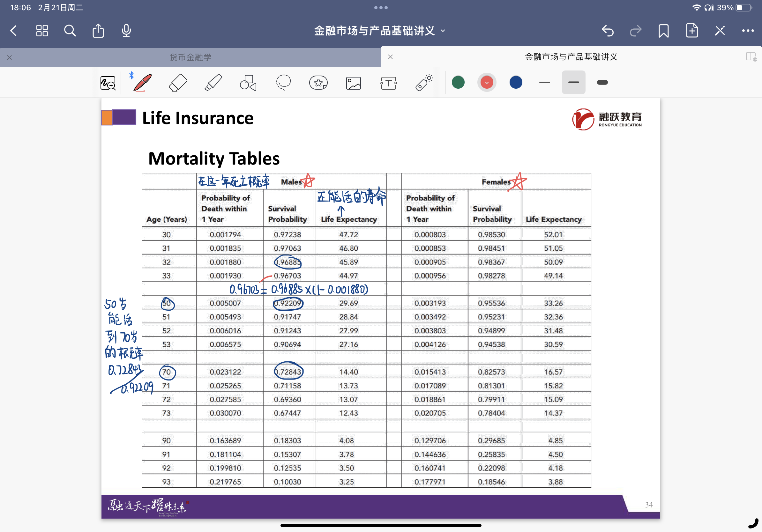Open the three-dot more options menu
Image resolution: width=762 pixels, height=532 pixels.
[748, 31]
